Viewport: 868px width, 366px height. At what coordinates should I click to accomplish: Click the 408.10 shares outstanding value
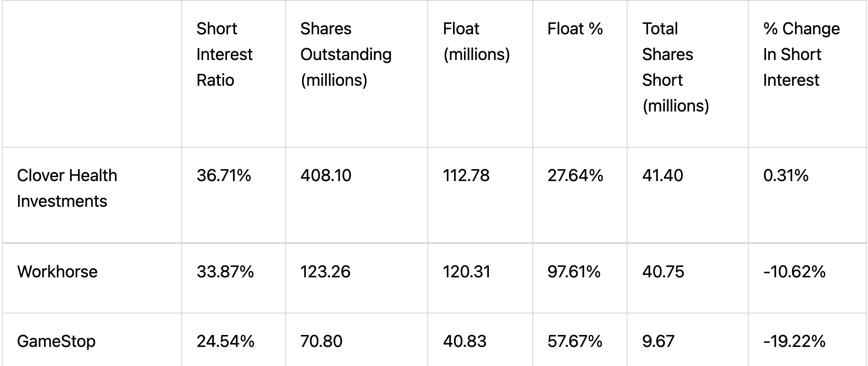(x=326, y=175)
